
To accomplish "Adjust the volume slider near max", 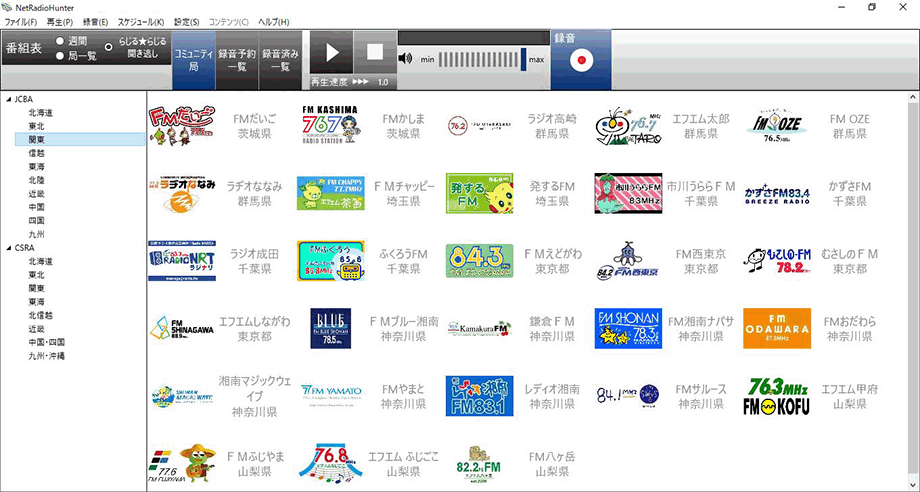I will click(523, 59).
